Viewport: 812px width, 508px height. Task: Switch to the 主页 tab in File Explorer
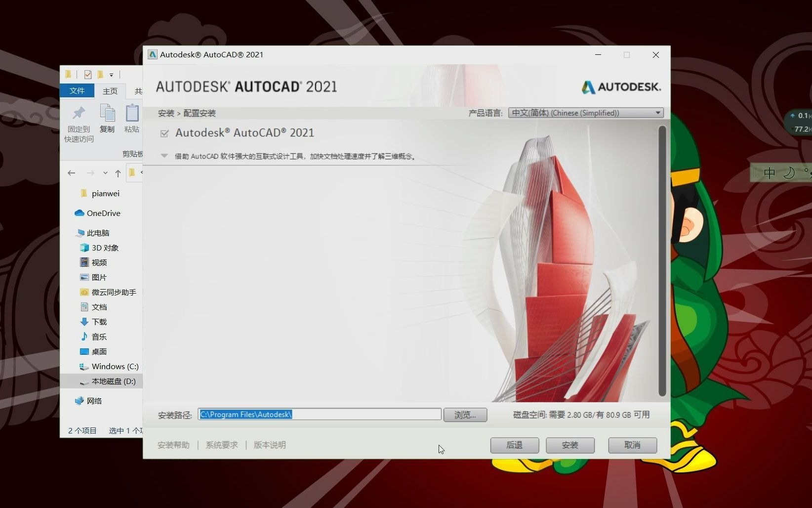(110, 91)
